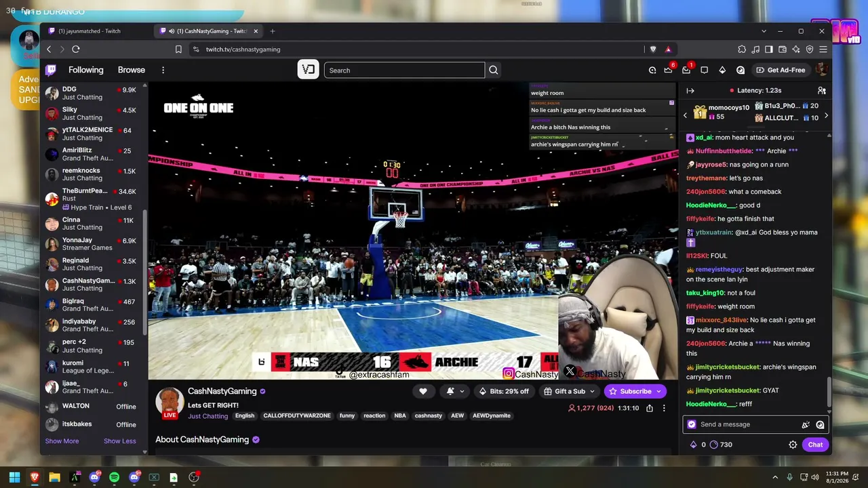Open the browser hamburger menu

pos(823,49)
